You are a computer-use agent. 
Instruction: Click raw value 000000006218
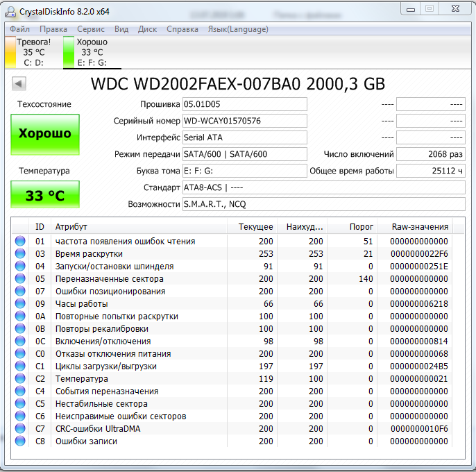point(419,304)
